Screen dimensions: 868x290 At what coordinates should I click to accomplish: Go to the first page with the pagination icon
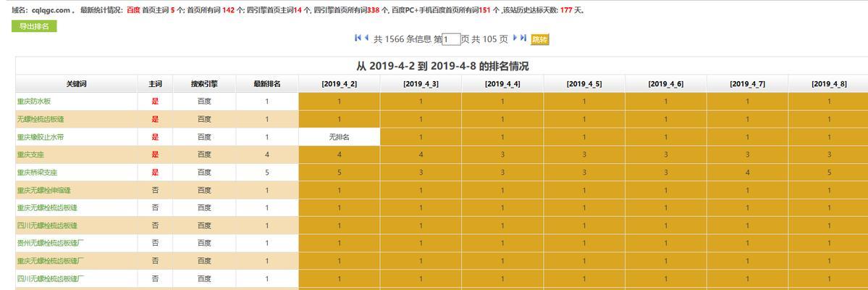pyautogui.click(x=358, y=38)
